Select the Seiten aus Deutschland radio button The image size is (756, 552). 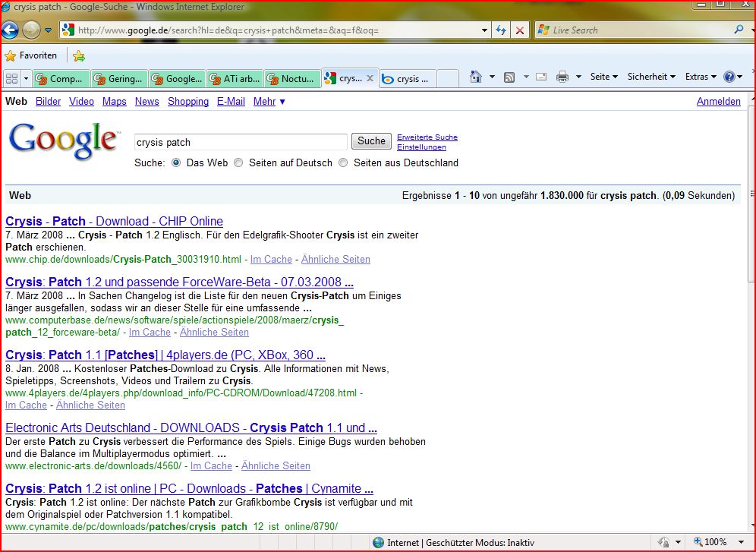[343, 162]
